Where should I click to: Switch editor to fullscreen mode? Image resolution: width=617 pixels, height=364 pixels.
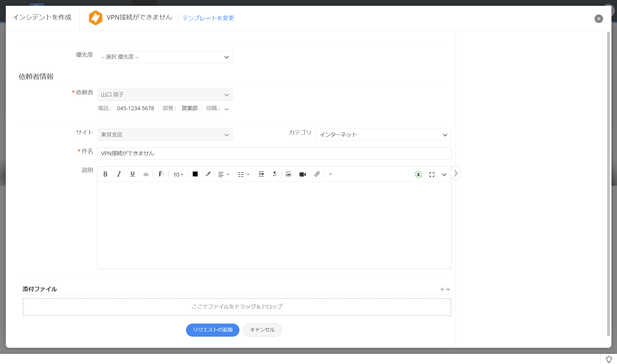(x=432, y=174)
